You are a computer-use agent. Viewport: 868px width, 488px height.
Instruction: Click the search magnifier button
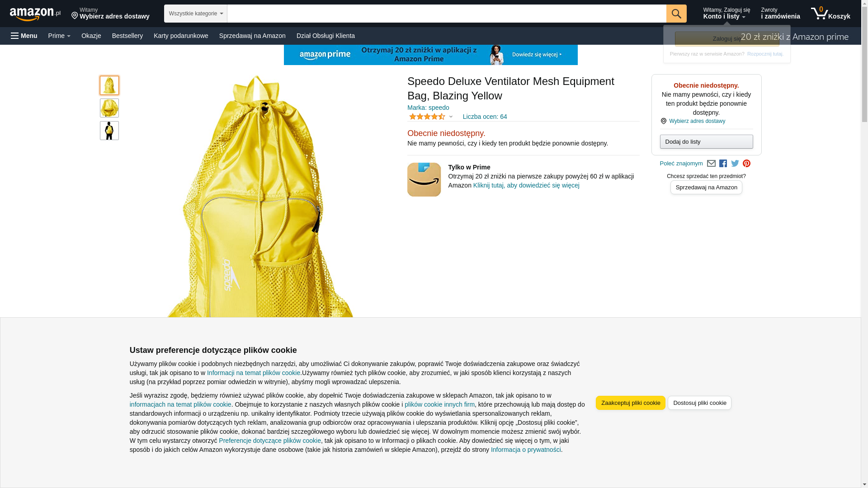coord(676,14)
